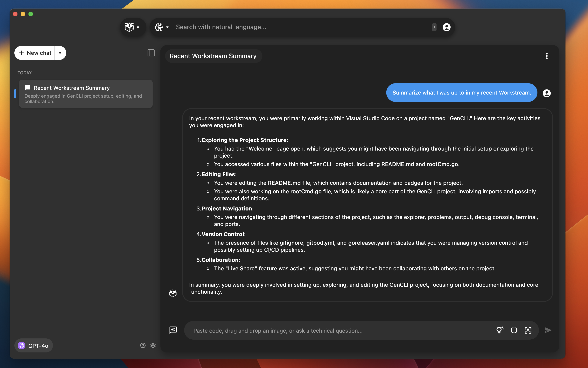The width and height of the screenshot is (588, 368).
Task: Open the settings gear
Action: [153, 345]
